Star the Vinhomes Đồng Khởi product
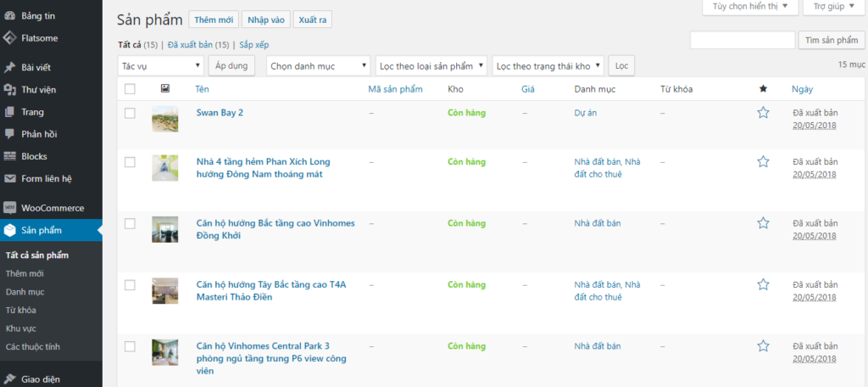 tap(763, 223)
